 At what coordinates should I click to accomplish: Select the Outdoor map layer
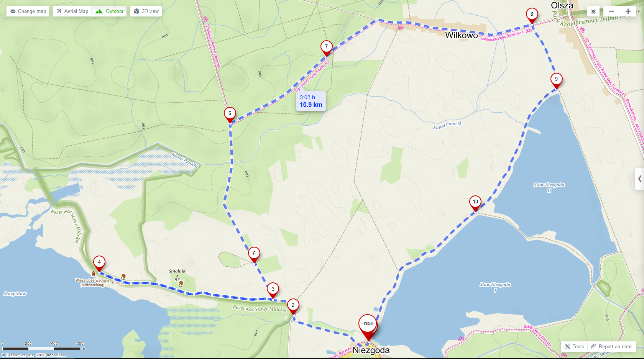109,11
